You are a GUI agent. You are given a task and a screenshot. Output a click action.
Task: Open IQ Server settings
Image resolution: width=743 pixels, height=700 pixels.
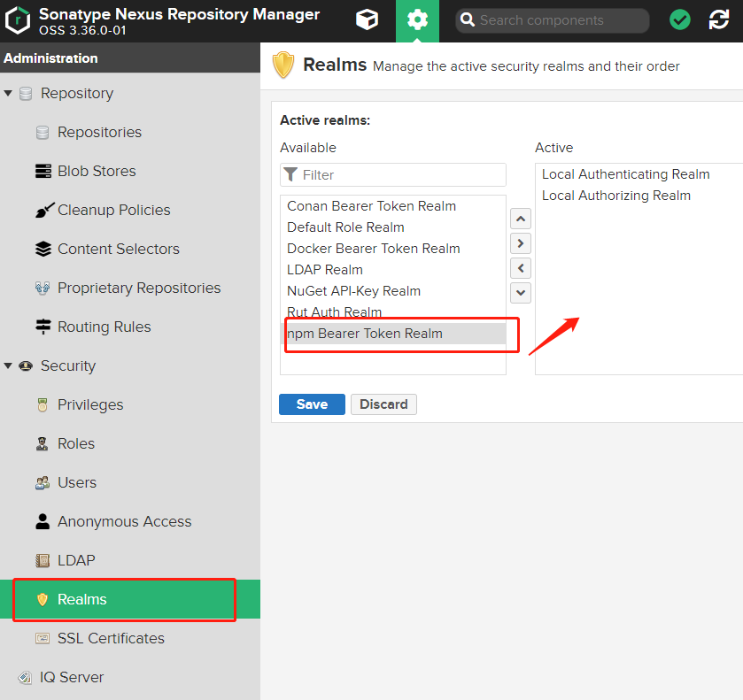(x=72, y=678)
